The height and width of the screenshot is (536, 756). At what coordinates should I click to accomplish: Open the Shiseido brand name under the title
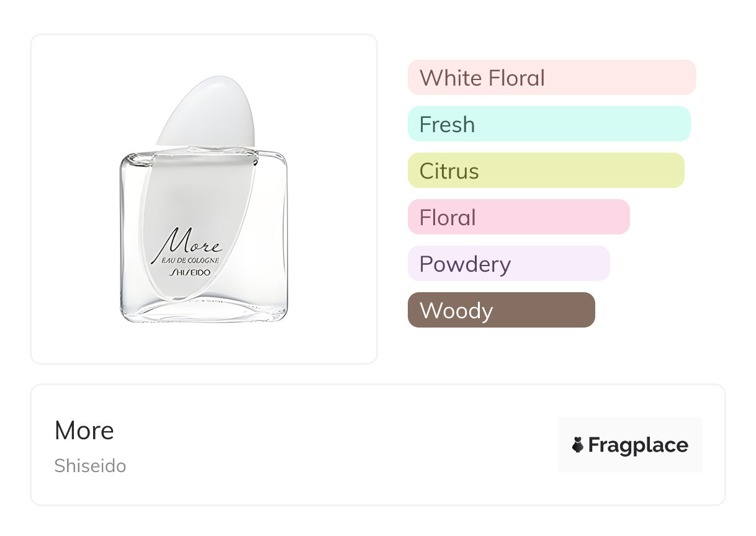point(90,466)
